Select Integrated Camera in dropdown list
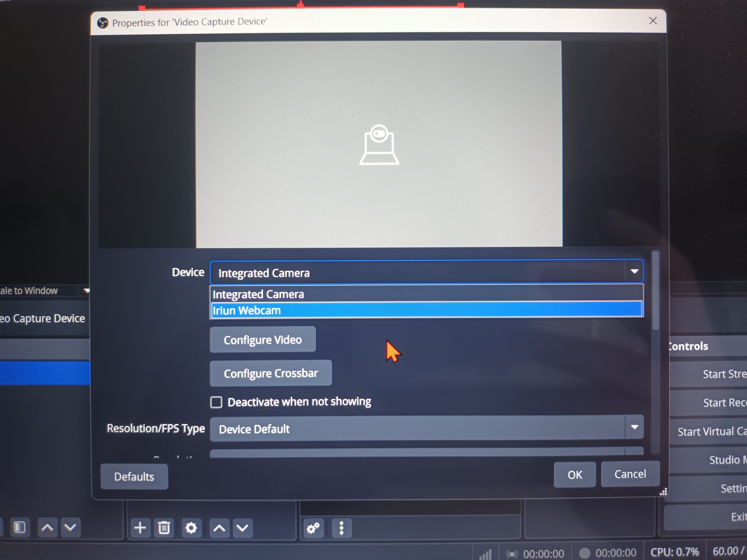Viewport: 747px width, 560px height. click(426, 294)
